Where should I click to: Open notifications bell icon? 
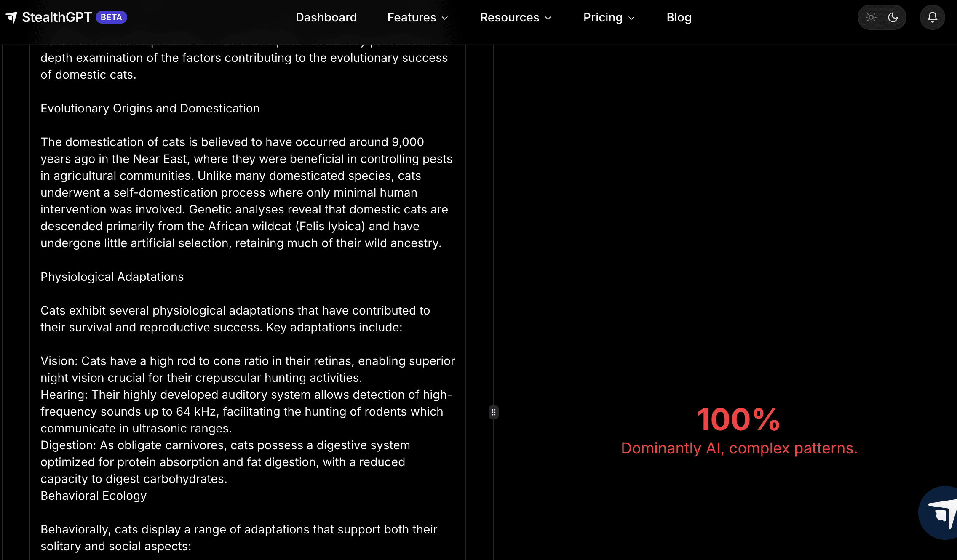(932, 17)
